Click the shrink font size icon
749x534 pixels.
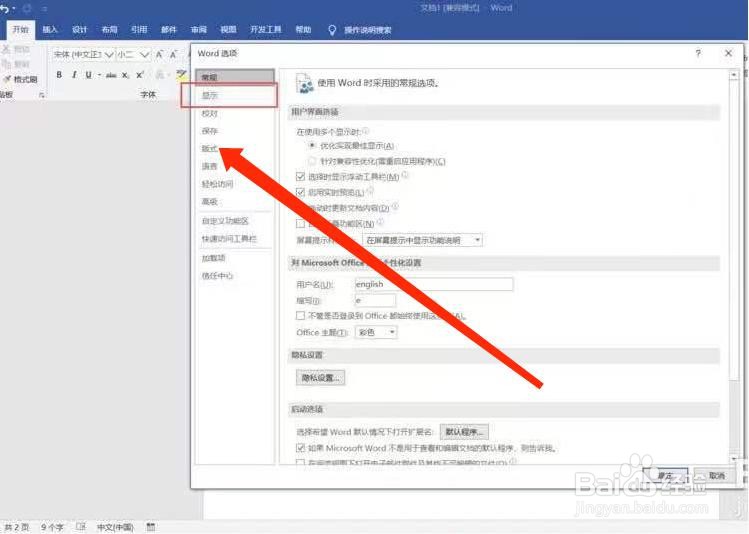coord(174,55)
